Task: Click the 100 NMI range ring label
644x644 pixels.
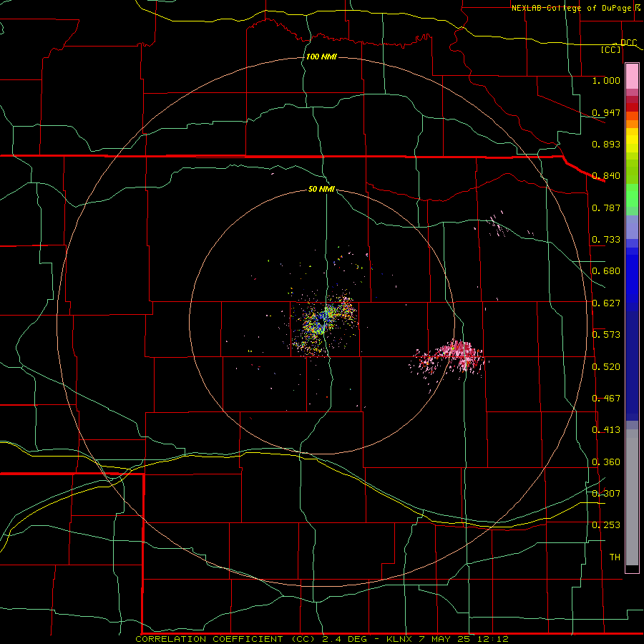Action: 321,57
